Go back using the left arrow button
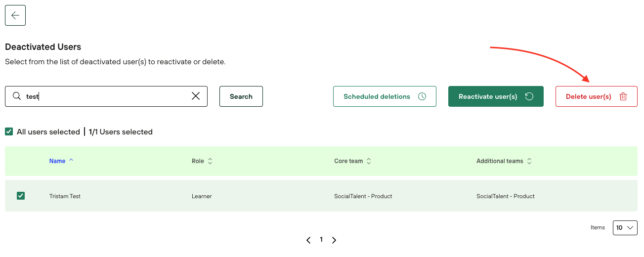644x257 pixels. [15, 15]
